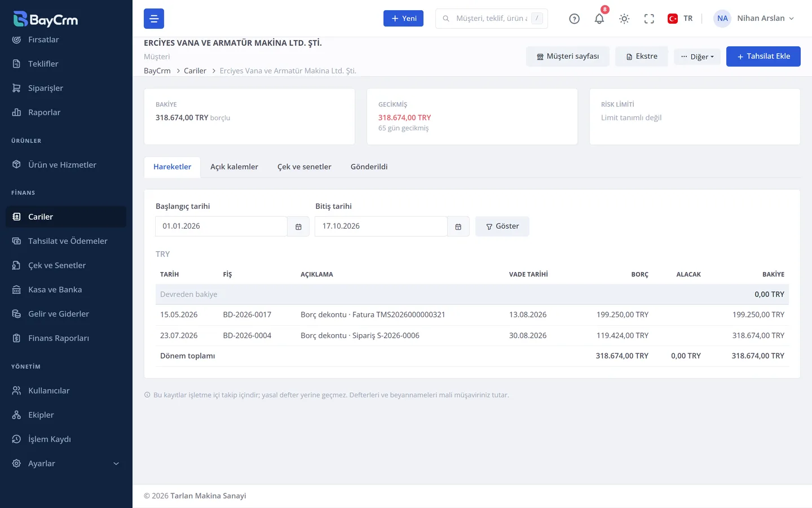Open Ekipler from the sidebar
The height and width of the screenshot is (508, 812).
[x=66, y=415]
